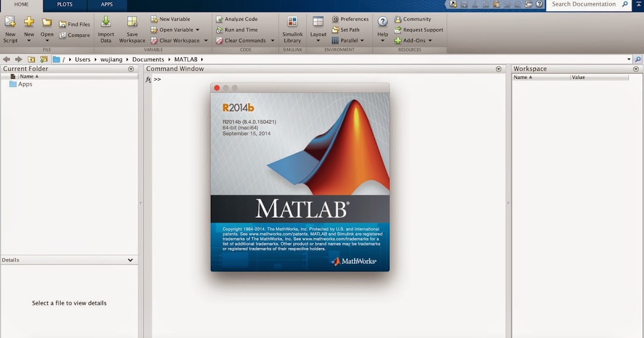This screenshot has width=644, height=338.
Task: Click the search current folder magnifier icon
Action: (x=638, y=60)
